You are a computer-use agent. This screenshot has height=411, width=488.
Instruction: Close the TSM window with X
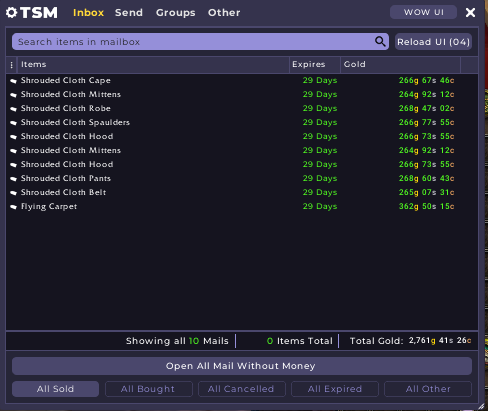[x=470, y=13]
